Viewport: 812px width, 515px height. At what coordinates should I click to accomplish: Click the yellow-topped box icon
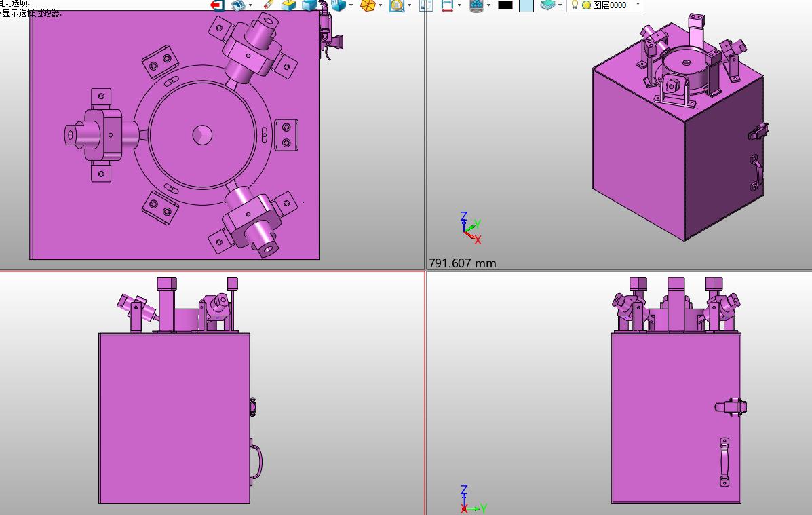pos(288,5)
